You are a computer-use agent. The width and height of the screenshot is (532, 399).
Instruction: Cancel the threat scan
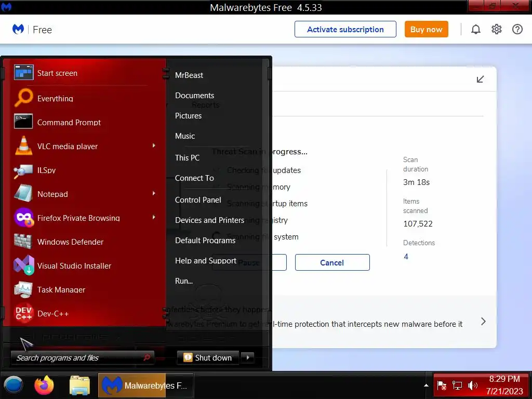(x=332, y=262)
